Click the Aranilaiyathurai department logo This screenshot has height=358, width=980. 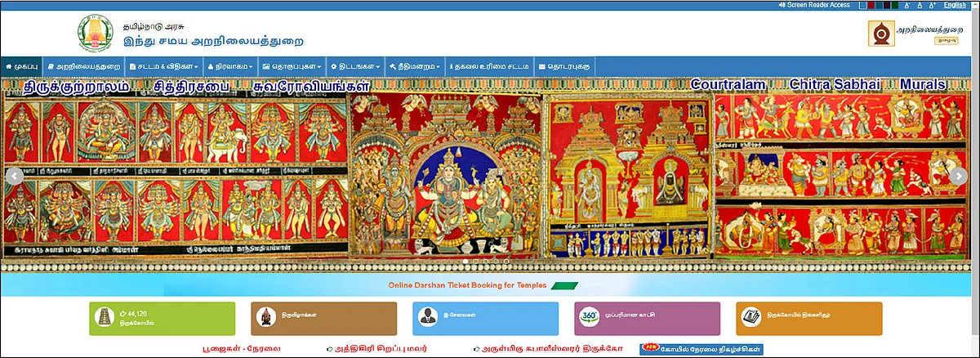click(880, 34)
